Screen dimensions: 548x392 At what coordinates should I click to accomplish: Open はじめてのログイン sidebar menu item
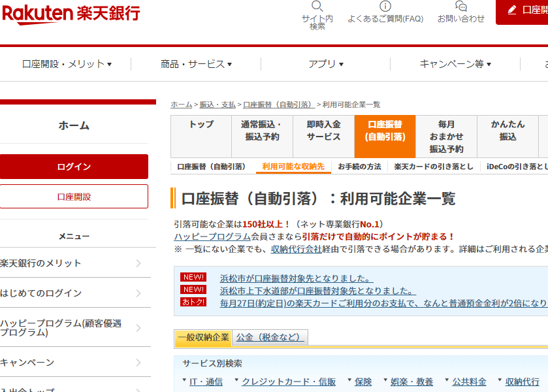[x=76, y=293]
